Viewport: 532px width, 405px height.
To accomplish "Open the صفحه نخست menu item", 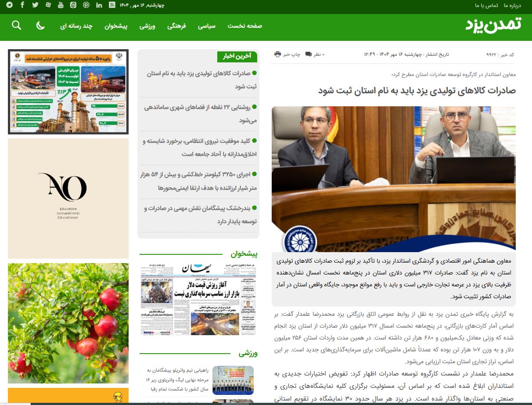I will tap(244, 26).
